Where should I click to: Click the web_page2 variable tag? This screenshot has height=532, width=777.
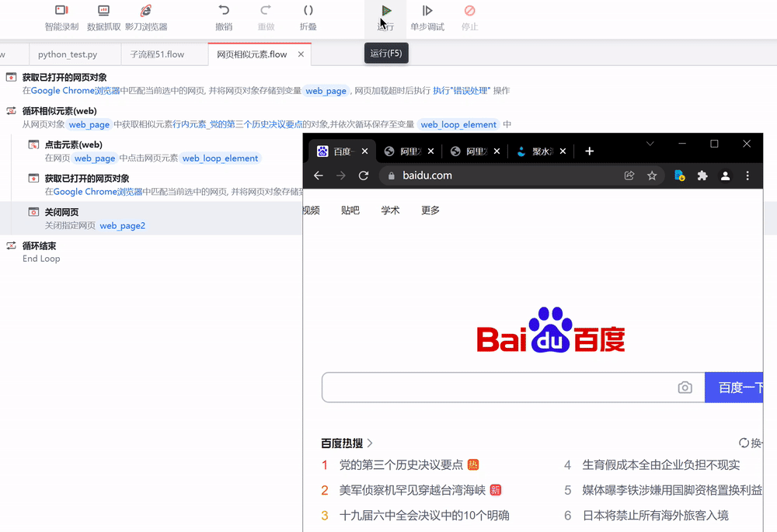123,225
